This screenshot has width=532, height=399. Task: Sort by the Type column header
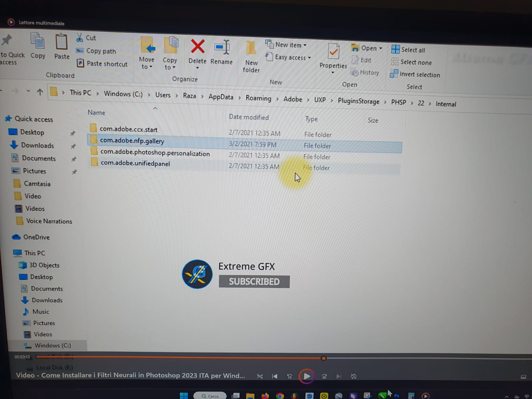coord(311,119)
